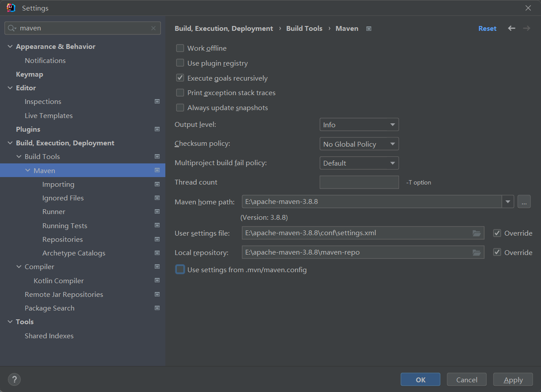
Task: Browse folder for User settings file
Action: coord(477,233)
